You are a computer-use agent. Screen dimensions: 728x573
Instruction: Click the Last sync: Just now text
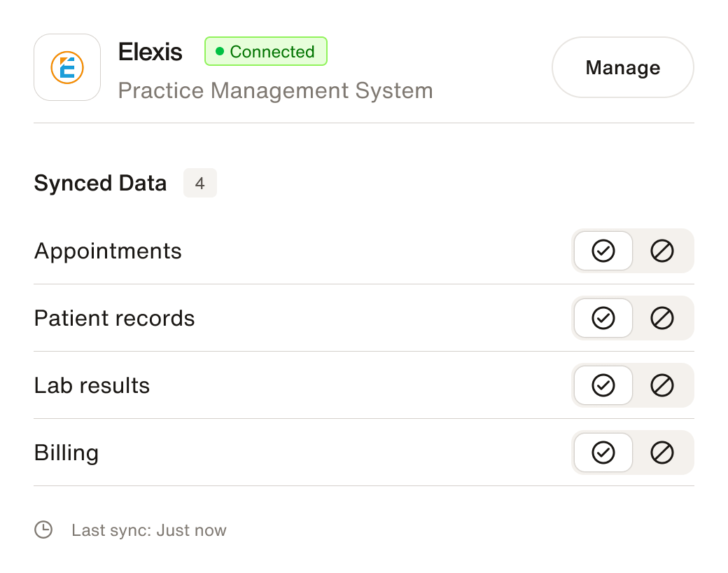[x=149, y=530]
